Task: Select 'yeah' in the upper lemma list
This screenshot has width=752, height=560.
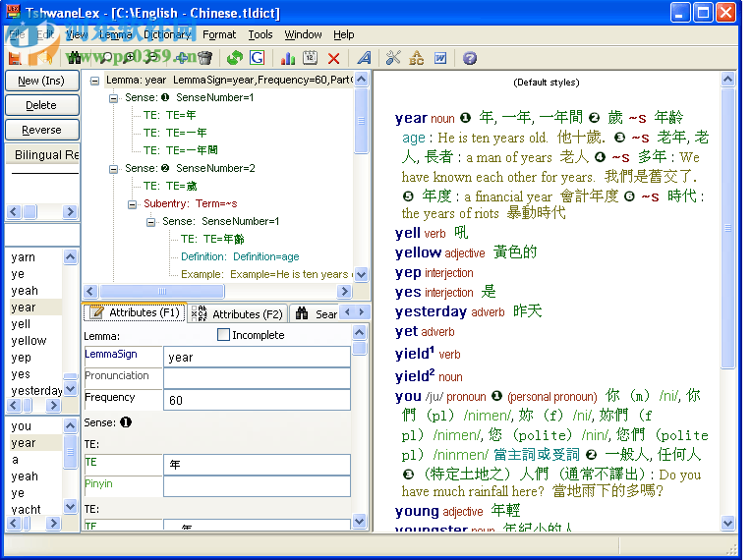Action: point(25,291)
